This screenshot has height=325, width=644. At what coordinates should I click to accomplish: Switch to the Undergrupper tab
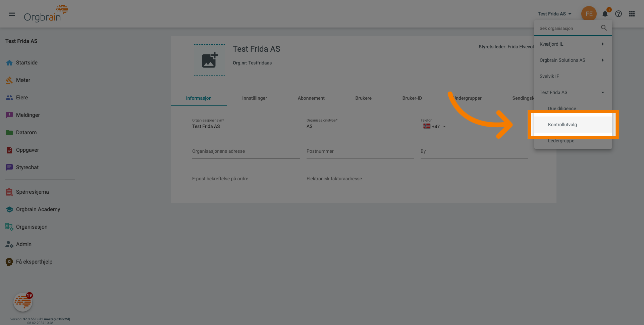468,98
